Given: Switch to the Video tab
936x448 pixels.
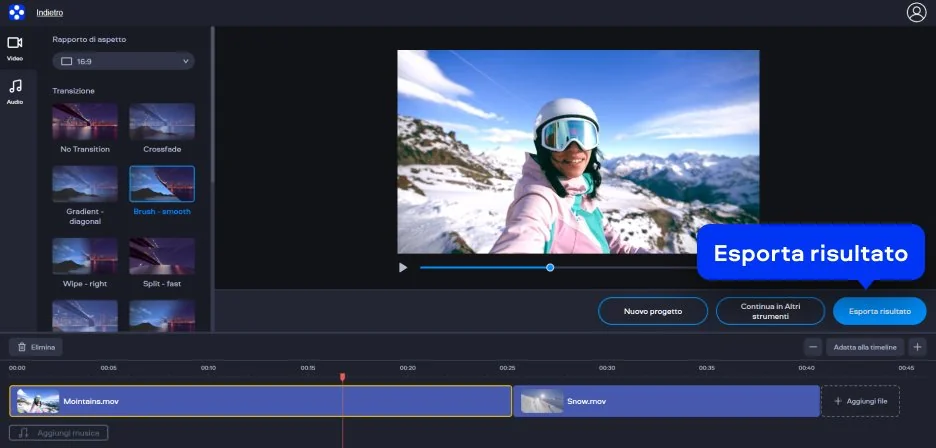Looking at the screenshot, I should coord(15,48).
